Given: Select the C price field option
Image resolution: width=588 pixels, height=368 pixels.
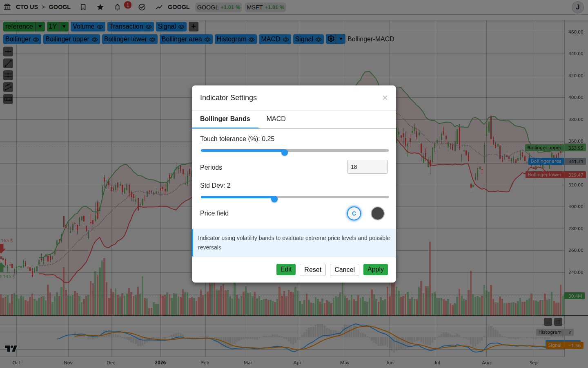Looking at the screenshot, I should [x=354, y=213].
